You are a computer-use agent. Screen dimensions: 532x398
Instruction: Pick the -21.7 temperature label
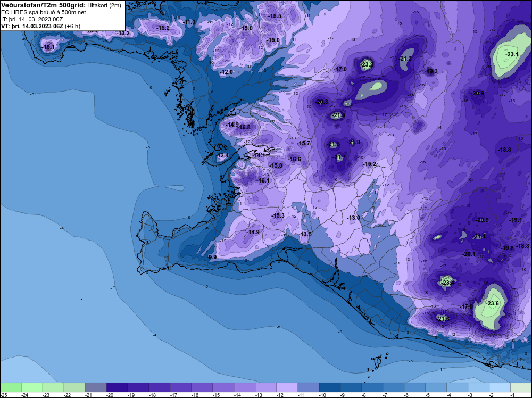pos(339,157)
